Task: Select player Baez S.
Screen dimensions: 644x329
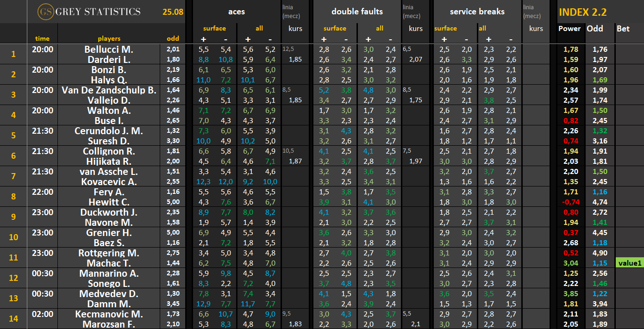Action: tap(109, 242)
